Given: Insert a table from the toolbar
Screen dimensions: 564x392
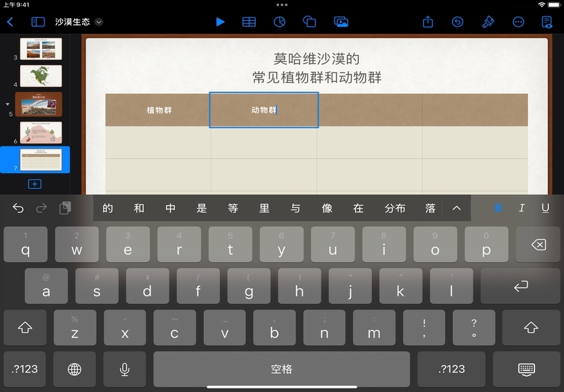Looking at the screenshot, I should click(x=249, y=22).
